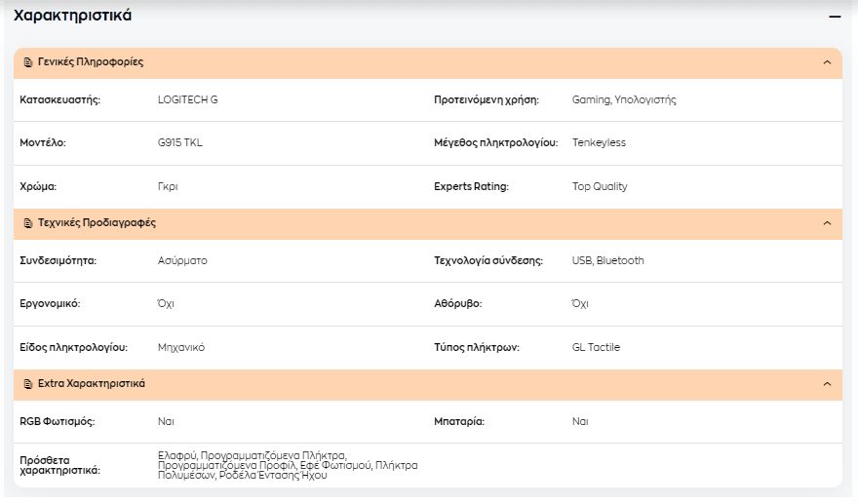Click the Χρώμα label
The width and height of the screenshot is (858, 504).
pos(38,186)
